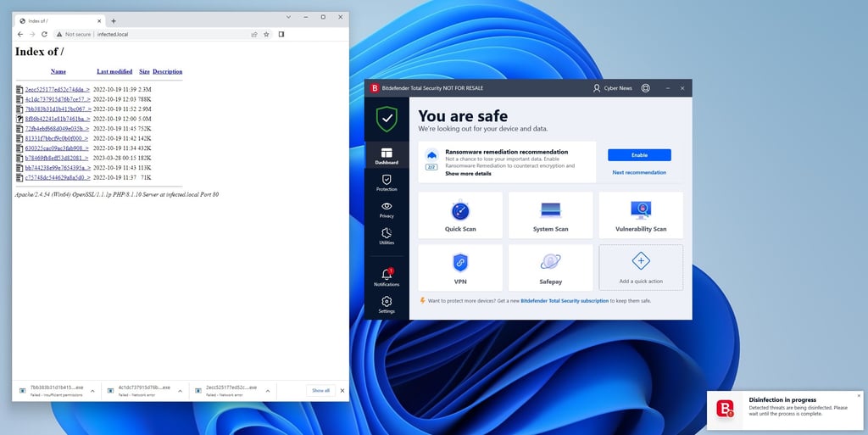The height and width of the screenshot is (435, 868).
Task: Sort listing by Name
Action: [58, 71]
